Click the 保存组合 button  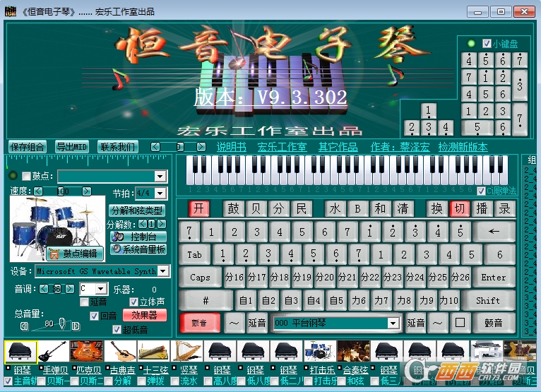[27, 147]
